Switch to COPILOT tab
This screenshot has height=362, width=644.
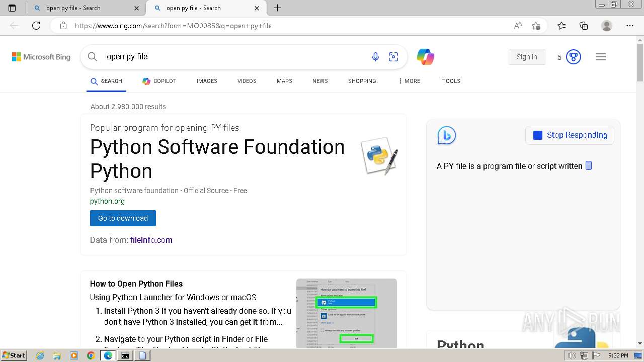tap(159, 81)
